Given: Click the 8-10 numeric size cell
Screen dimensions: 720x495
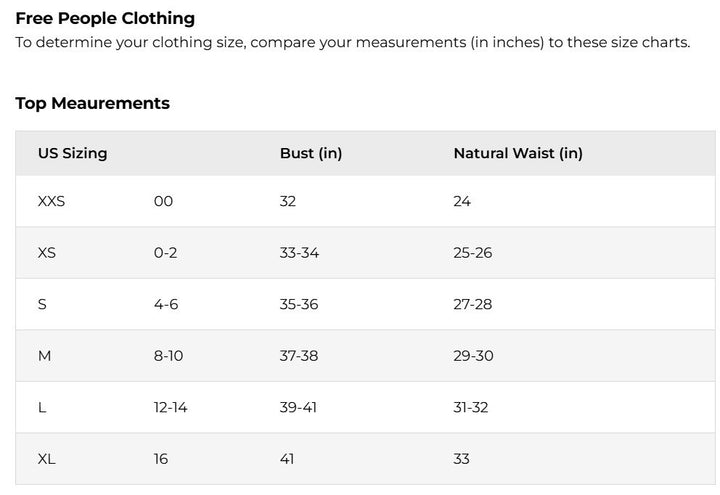Looking at the screenshot, I should pos(169,356).
